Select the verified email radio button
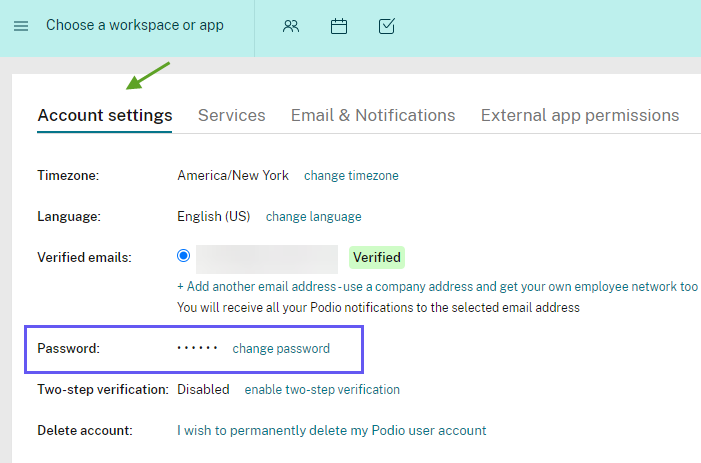The width and height of the screenshot is (701, 463). point(183,256)
